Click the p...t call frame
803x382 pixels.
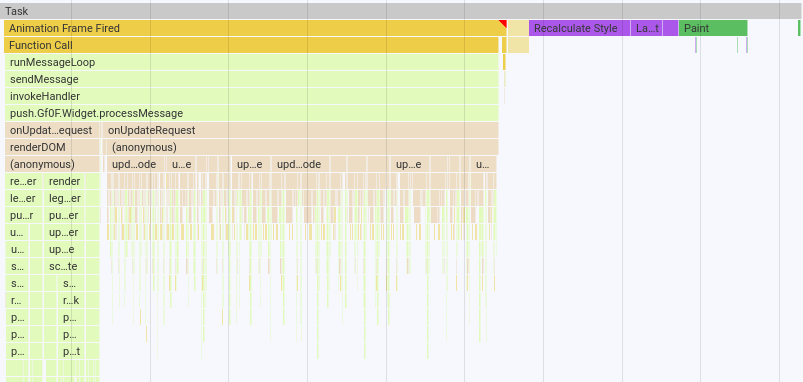tap(72, 352)
